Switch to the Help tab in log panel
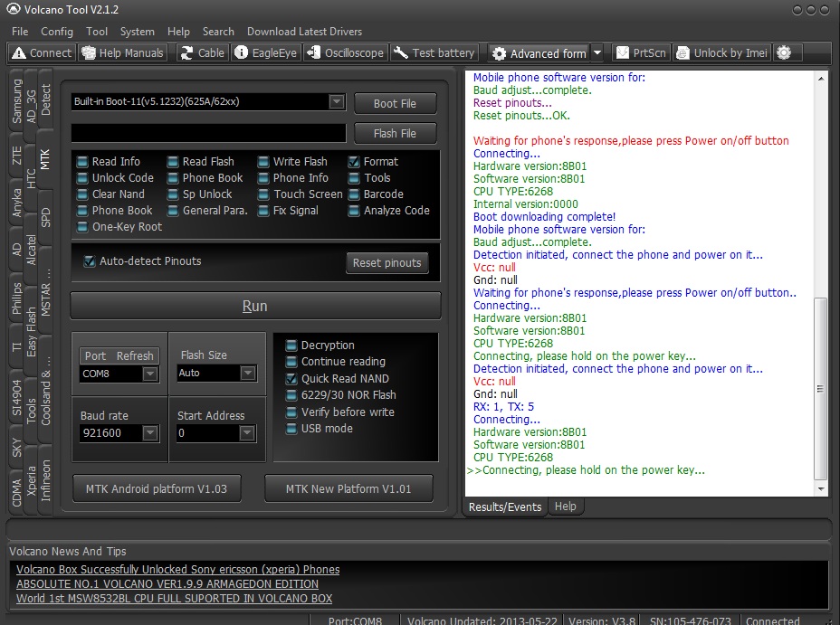Viewport: 840px width, 625px height. (x=565, y=507)
